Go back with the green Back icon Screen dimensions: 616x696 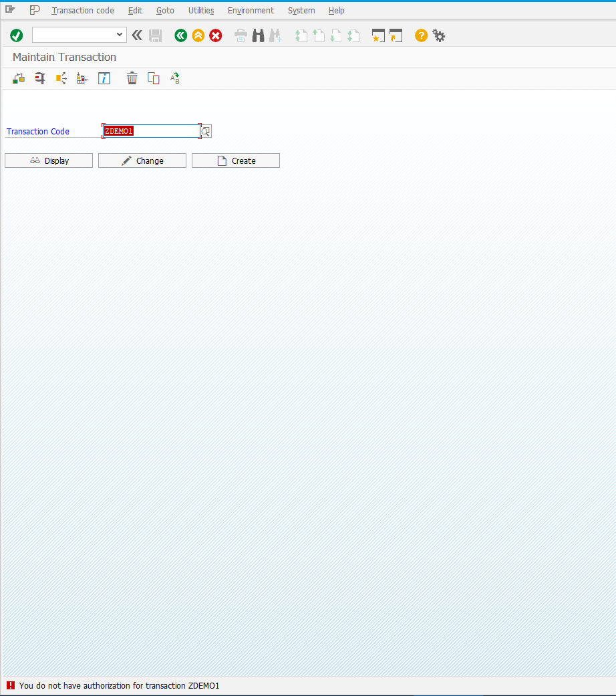[180, 35]
